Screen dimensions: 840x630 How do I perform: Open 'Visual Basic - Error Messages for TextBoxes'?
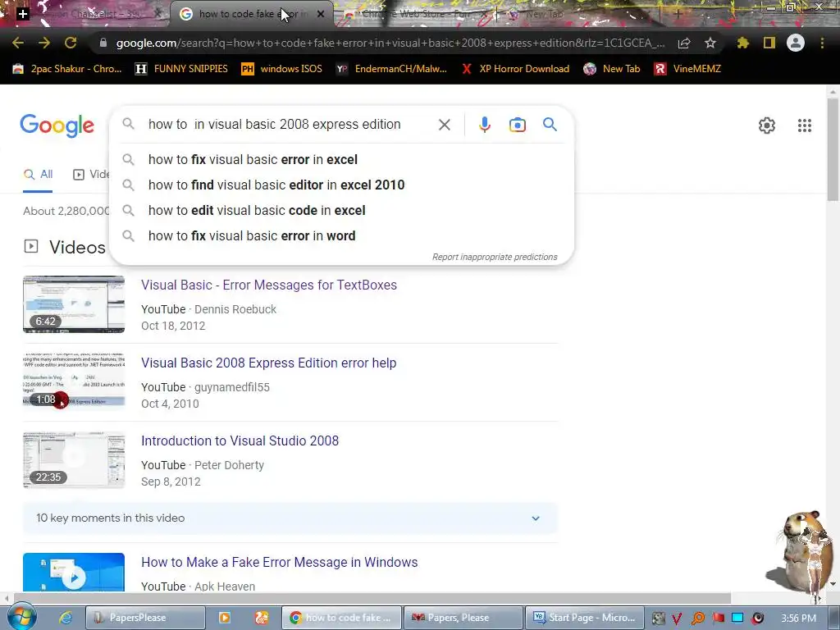[269, 285]
